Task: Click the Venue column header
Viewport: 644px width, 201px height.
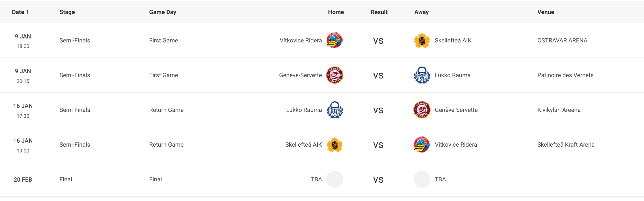Action: [546, 12]
